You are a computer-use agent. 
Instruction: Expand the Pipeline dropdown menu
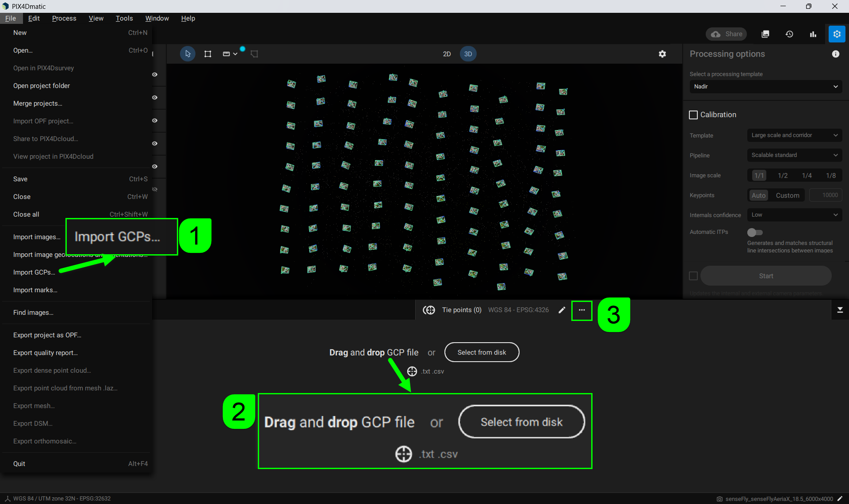pyautogui.click(x=793, y=155)
